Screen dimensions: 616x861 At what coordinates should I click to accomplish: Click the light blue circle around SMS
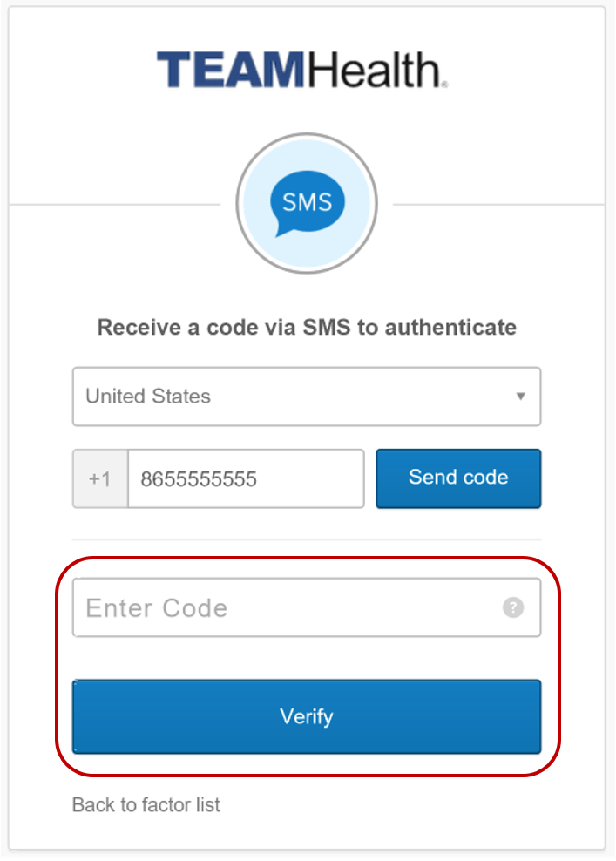point(307,204)
